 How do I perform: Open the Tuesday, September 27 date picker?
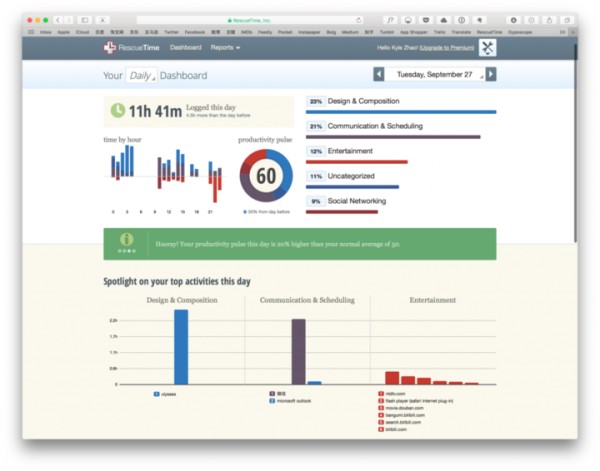pyautogui.click(x=435, y=74)
